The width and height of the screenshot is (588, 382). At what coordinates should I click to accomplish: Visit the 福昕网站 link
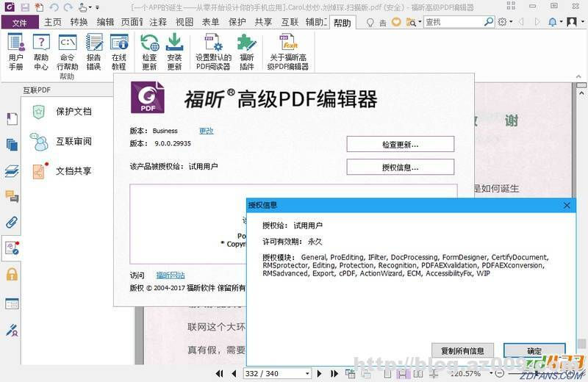(x=171, y=275)
